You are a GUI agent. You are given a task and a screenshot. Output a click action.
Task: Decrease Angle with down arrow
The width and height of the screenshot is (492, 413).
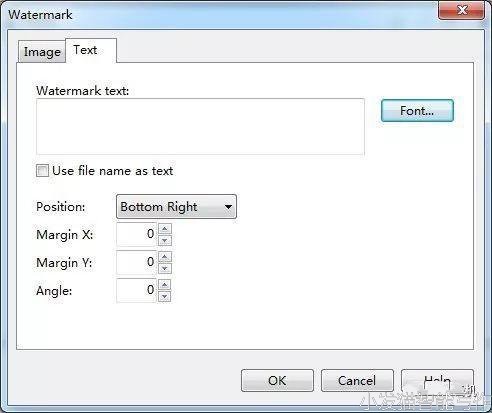(x=165, y=296)
